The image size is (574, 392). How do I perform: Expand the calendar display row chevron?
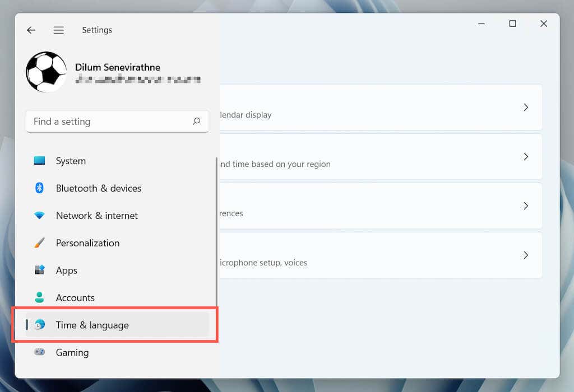pyautogui.click(x=526, y=107)
